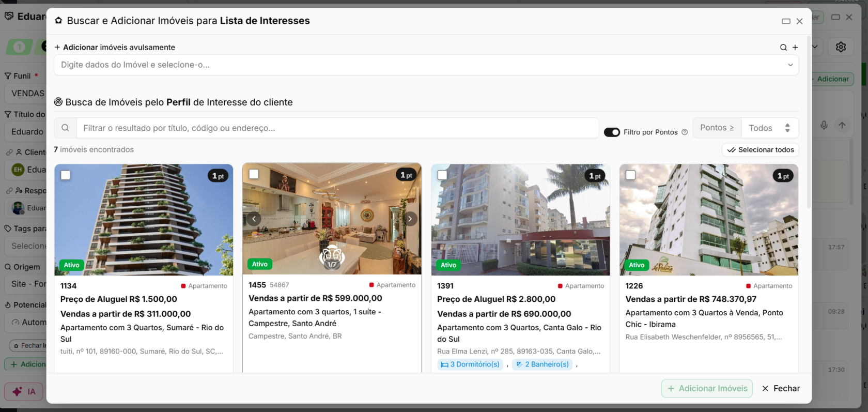Click the Fechar button
868x412 pixels.
tap(781, 388)
